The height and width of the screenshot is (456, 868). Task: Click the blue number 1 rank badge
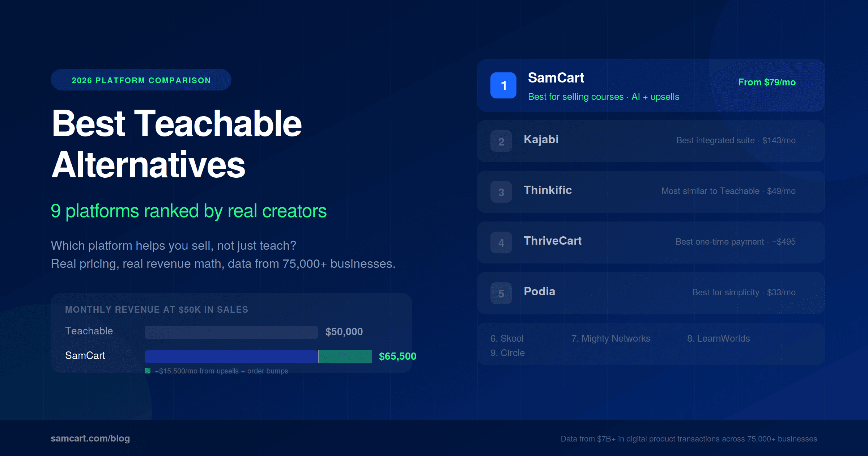click(x=503, y=85)
